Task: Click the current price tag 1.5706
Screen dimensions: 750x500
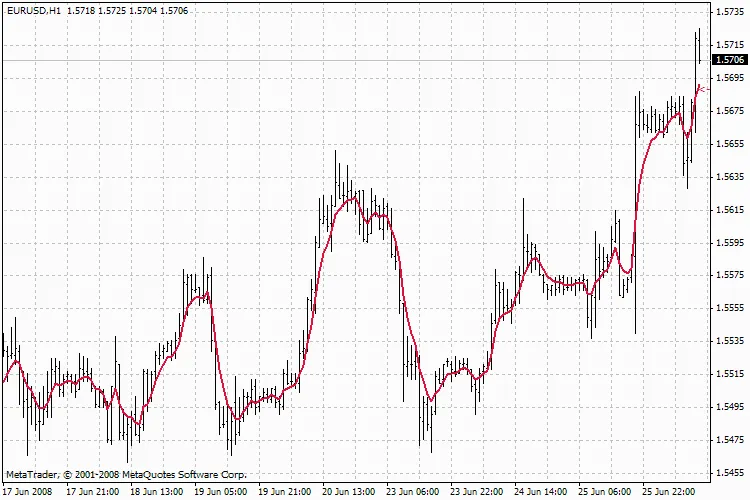Action: point(730,60)
